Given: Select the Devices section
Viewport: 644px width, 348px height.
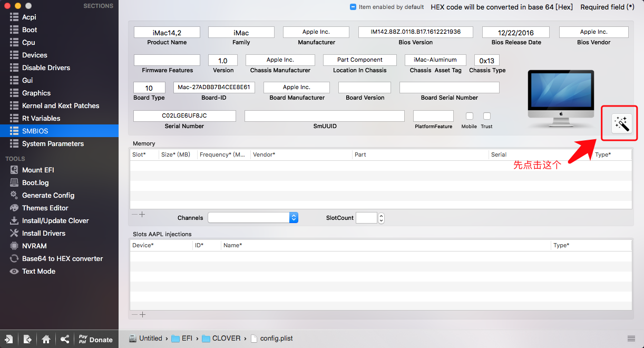Looking at the screenshot, I should pyautogui.click(x=59, y=55).
